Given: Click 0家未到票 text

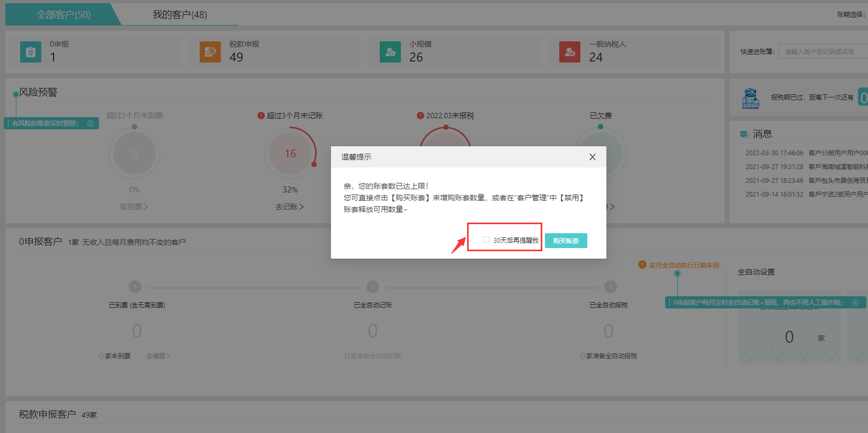Looking at the screenshot, I should pyautogui.click(x=115, y=356).
